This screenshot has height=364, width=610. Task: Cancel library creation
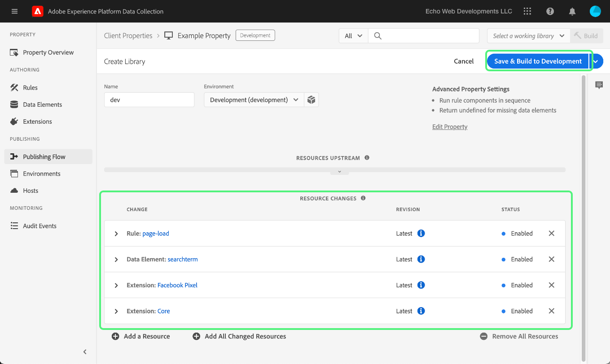click(x=464, y=61)
